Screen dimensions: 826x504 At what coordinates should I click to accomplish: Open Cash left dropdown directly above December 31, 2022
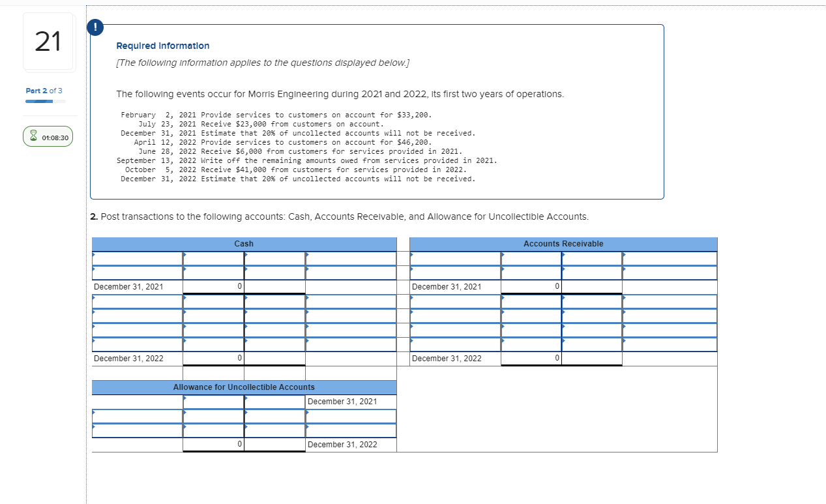coord(137,344)
